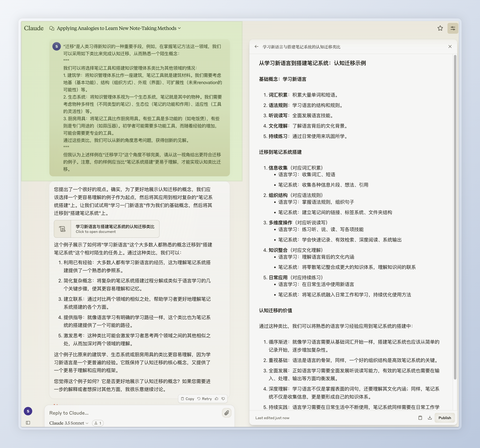The image size is (480, 448).
Task: Copy artifact contents with clipboard icon
Action: [420, 418]
